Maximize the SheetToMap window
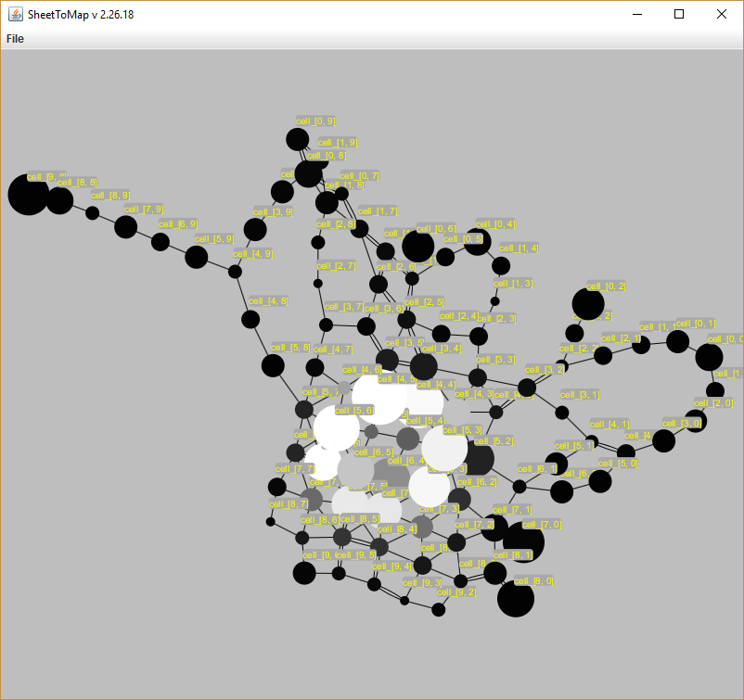Screen dimensions: 744x700 pyautogui.click(x=679, y=14)
